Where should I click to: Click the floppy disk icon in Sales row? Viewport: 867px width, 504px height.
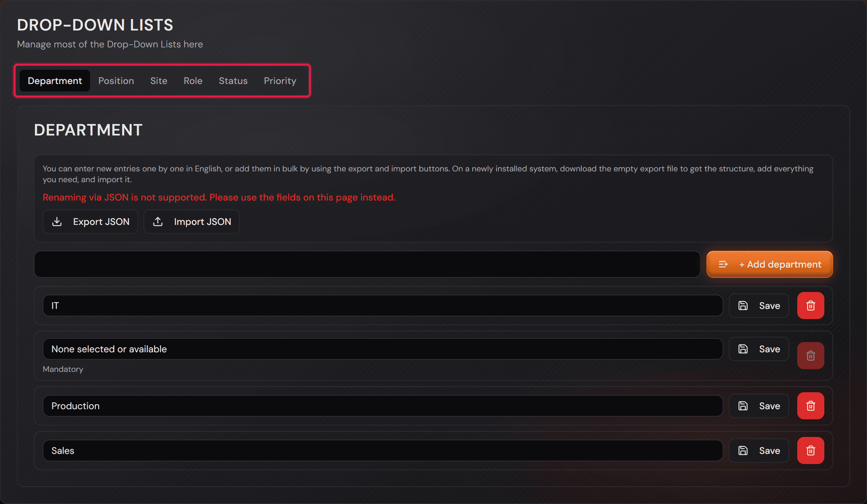point(743,450)
